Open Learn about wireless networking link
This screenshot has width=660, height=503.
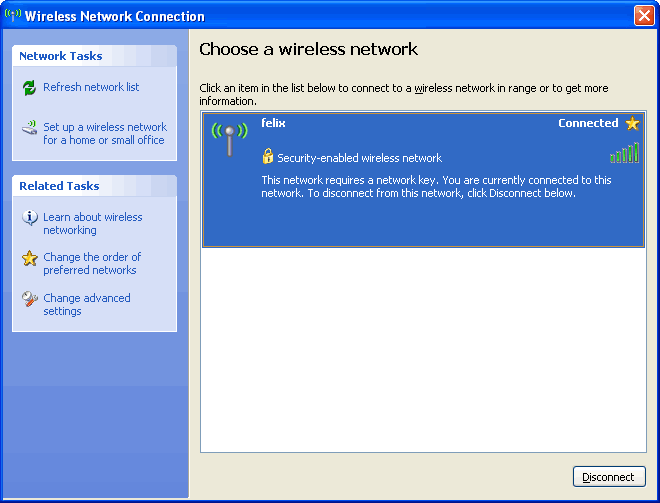click(92, 223)
